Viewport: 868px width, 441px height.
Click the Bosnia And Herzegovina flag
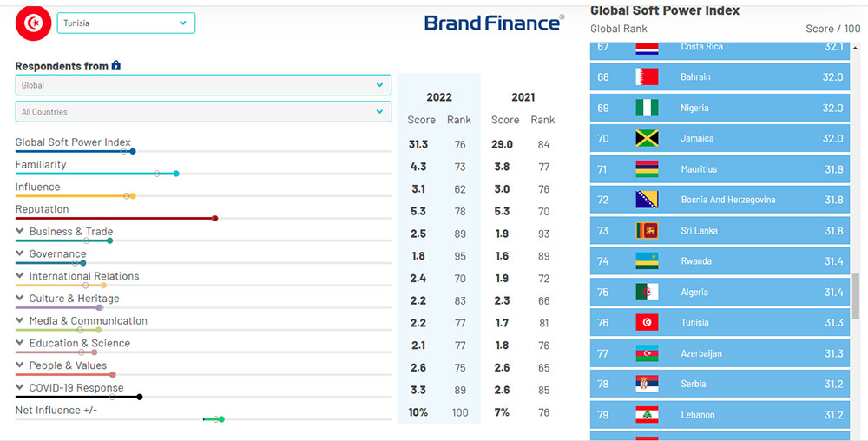pos(647,200)
